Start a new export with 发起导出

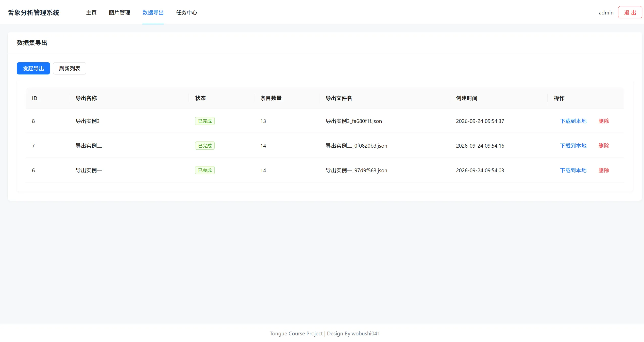(x=33, y=68)
